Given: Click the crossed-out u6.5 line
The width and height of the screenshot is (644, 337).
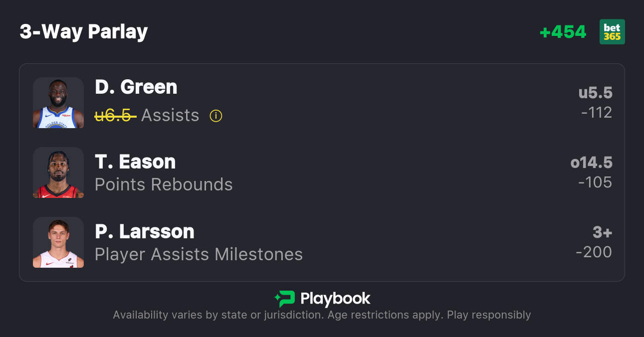Looking at the screenshot, I should click(116, 116).
